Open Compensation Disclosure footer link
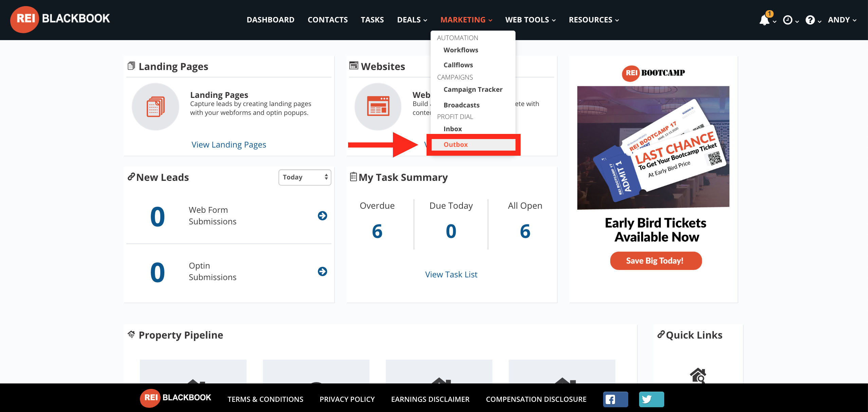 pyautogui.click(x=536, y=399)
